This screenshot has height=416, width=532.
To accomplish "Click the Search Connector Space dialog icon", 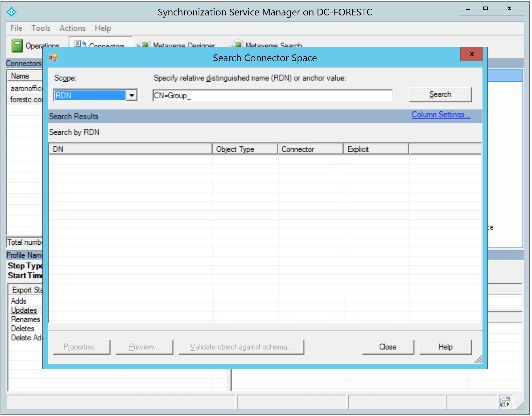I will click(53, 57).
